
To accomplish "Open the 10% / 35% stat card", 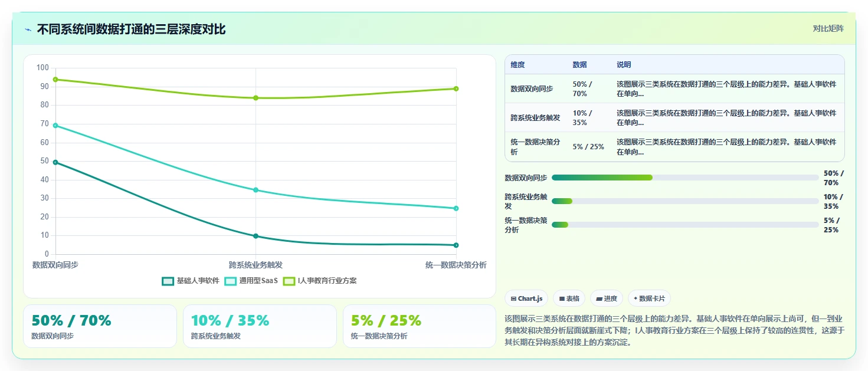I will click(260, 326).
